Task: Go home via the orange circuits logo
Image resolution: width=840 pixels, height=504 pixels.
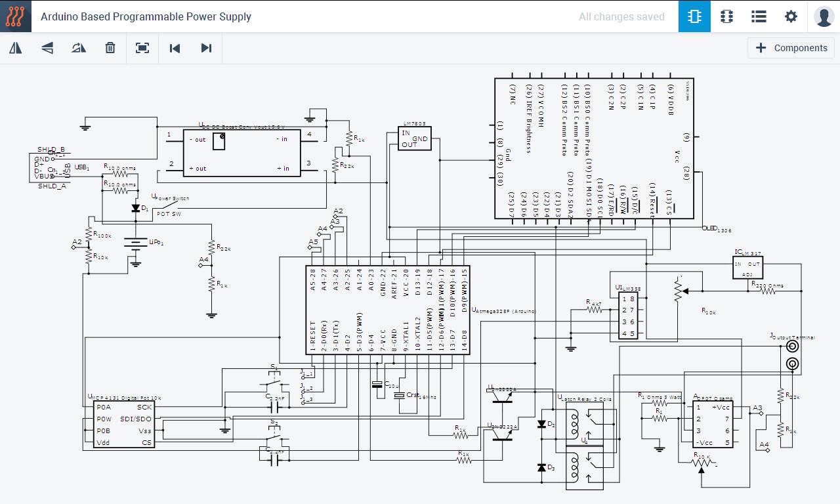Action: point(16,16)
